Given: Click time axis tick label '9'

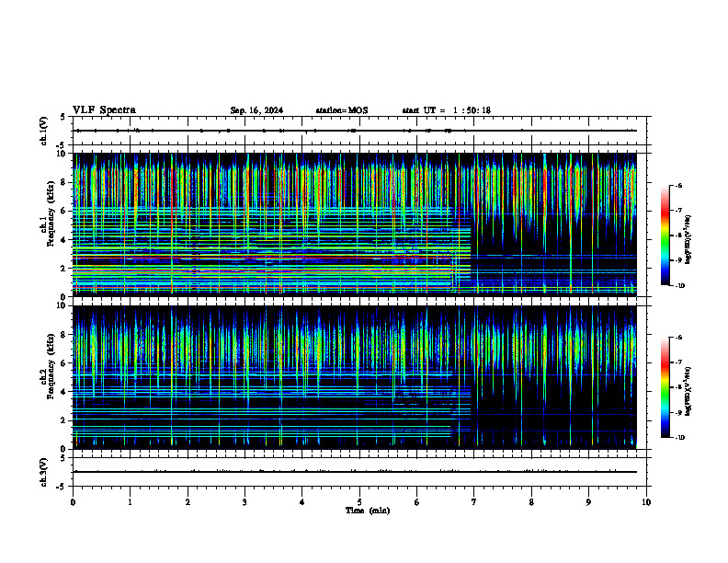Looking at the screenshot, I should point(588,502).
